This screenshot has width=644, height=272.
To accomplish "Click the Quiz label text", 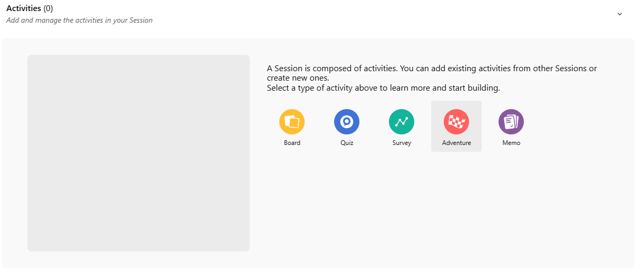I will click(x=347, y=143).
